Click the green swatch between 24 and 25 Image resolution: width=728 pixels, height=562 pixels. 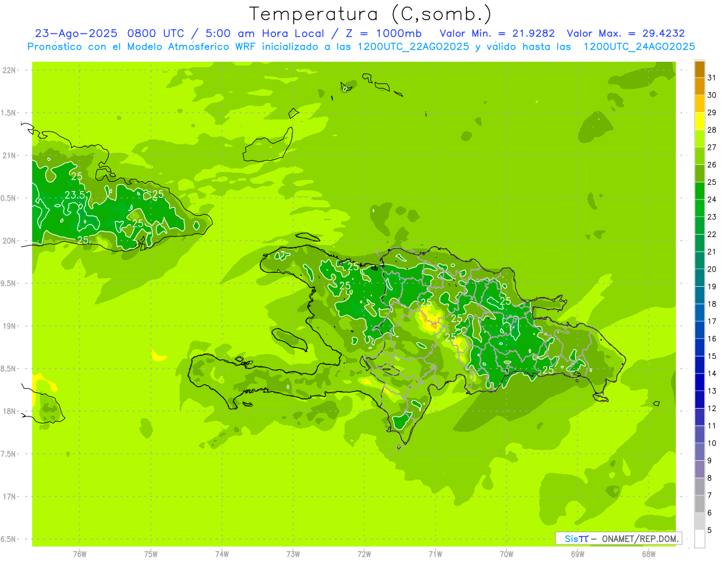pyautogui.click(x=699, y=190)
